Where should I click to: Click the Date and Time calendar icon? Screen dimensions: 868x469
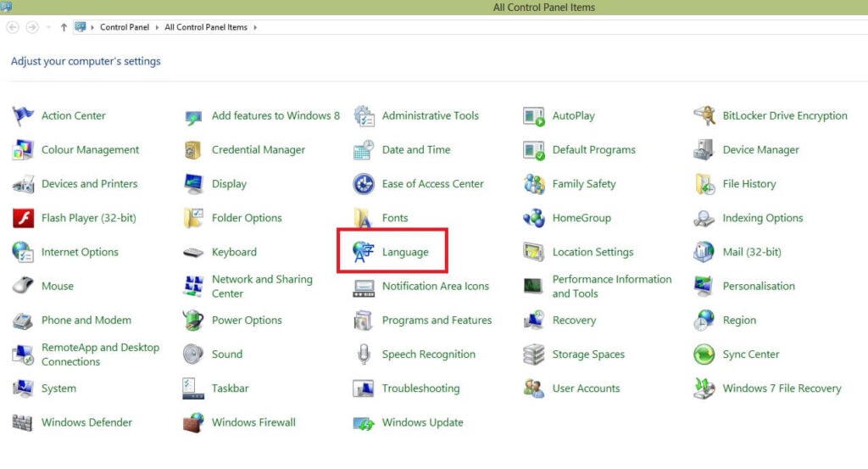(364, 150)
